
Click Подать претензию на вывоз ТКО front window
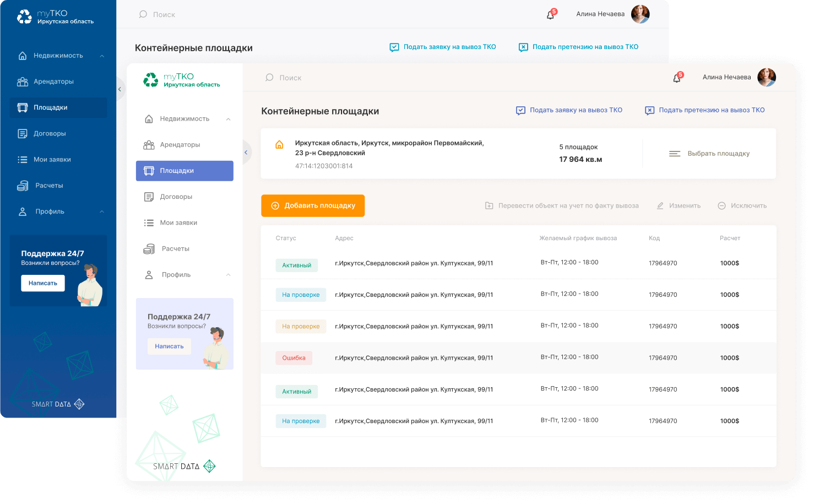click(x=705, y=110)
